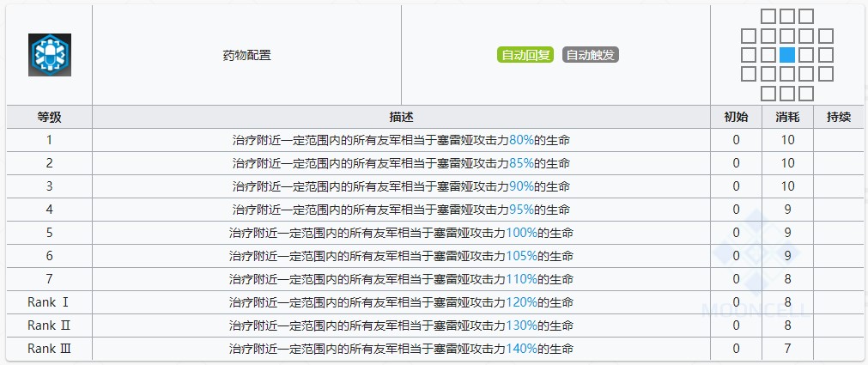This screenshot has height=365, width=868.
Task: Click the 描述 column header
Action: point(401,117)
